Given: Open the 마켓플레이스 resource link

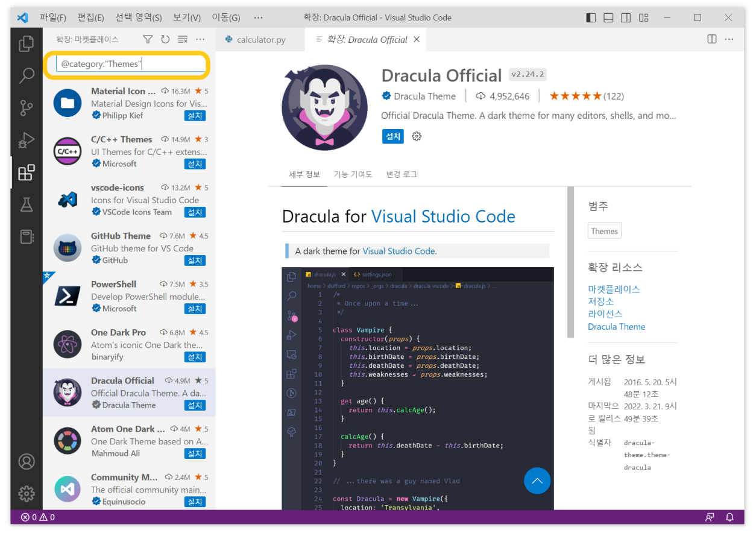Looking at the screenshot, I should [614, 289].
